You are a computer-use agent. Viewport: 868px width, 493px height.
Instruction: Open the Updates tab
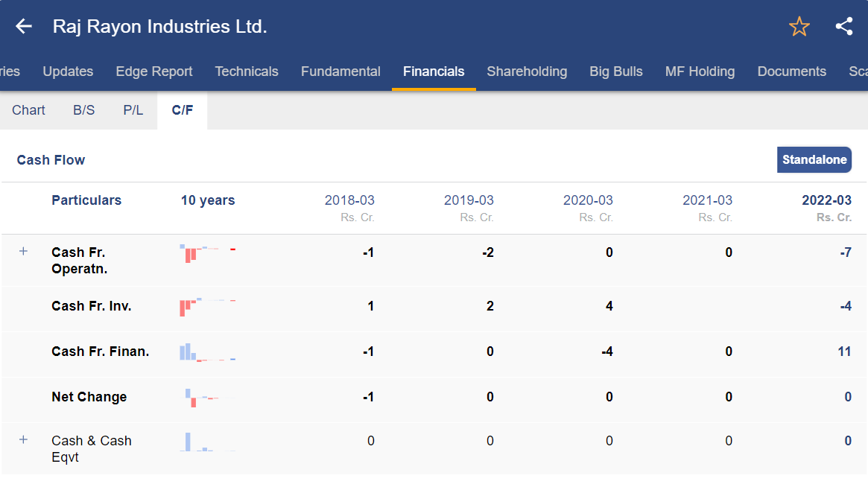[x=68, y=71]
